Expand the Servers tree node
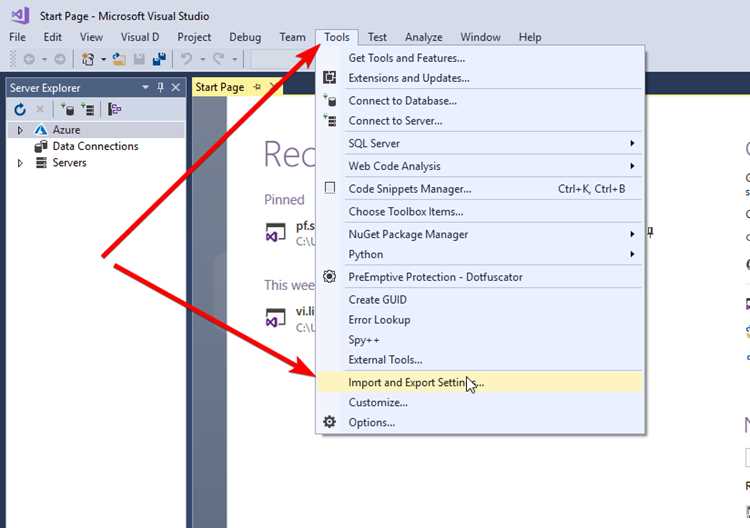750x528 pixels. tap(20, 163)
